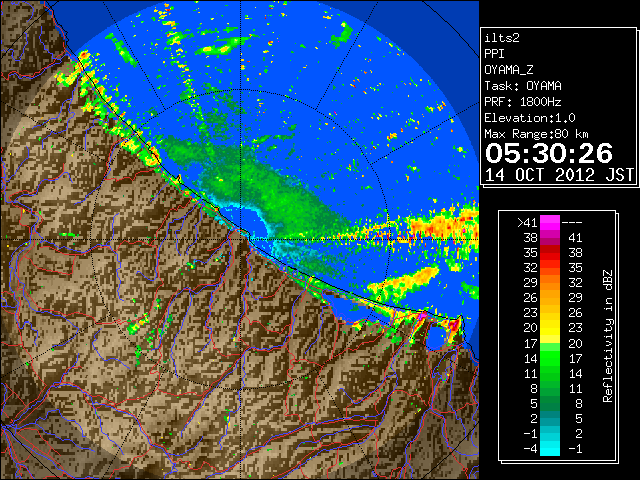
Task: Pick the teal 2 to 5 dBZ swatch
Action: 550,418
